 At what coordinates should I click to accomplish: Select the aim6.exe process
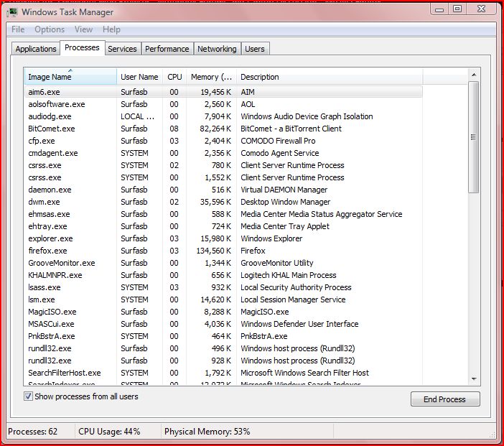223,92
